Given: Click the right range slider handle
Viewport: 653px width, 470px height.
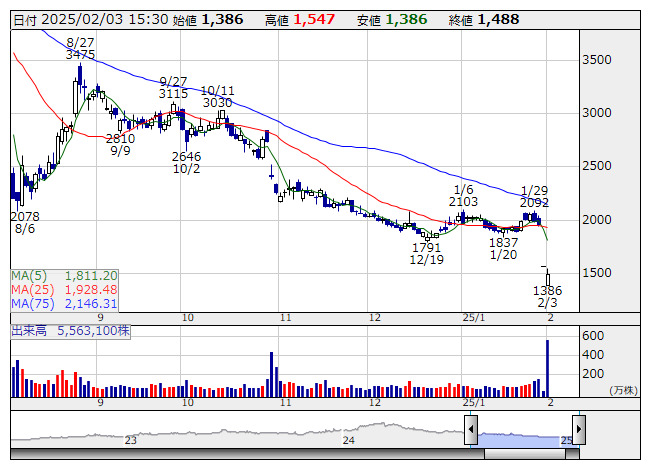Looking at the screenshot, I should point(579,429).
